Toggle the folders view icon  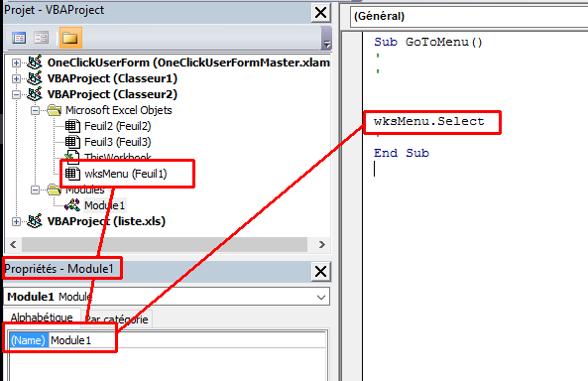pyautogui.click(x=70, y=38)
